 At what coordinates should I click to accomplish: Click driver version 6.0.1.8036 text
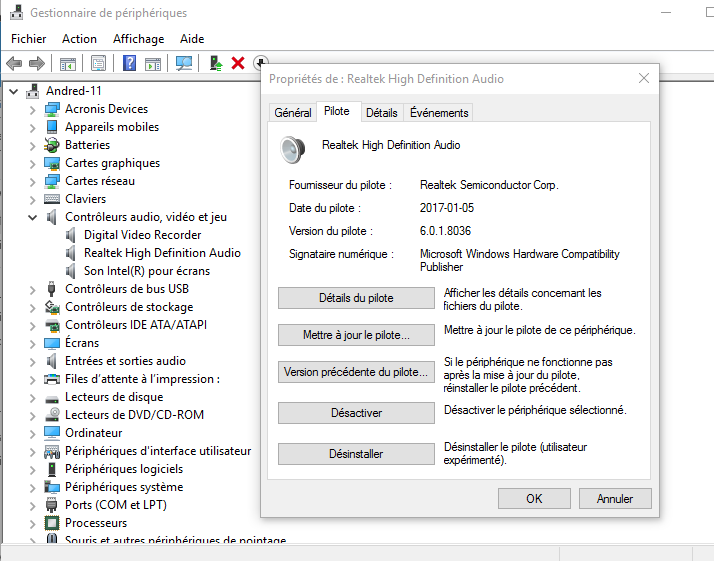[x=445, y=231]
